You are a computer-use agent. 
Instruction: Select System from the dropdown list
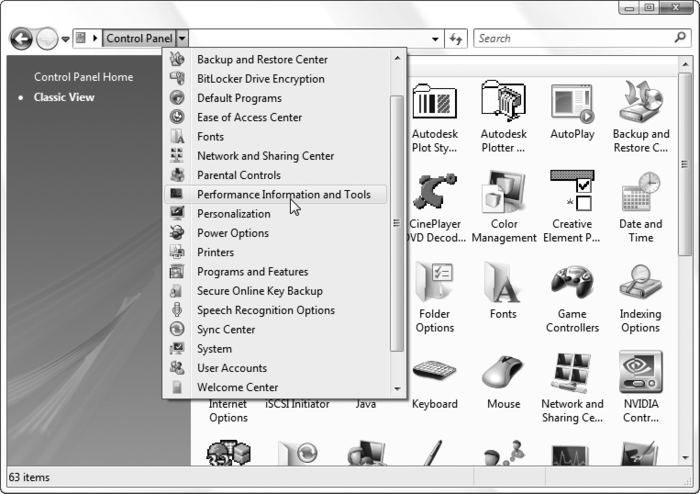[275, 349]
